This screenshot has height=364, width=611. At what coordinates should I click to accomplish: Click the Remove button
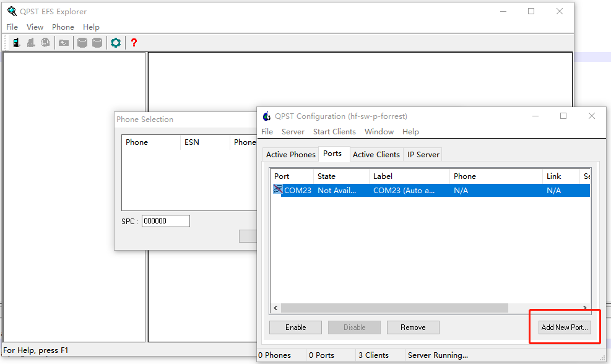click(x=413, y=327)
